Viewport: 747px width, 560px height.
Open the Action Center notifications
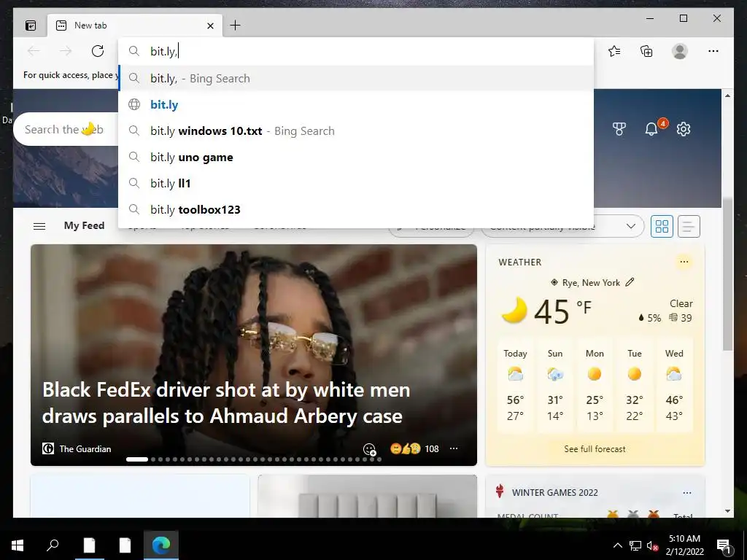click(724, 545)
